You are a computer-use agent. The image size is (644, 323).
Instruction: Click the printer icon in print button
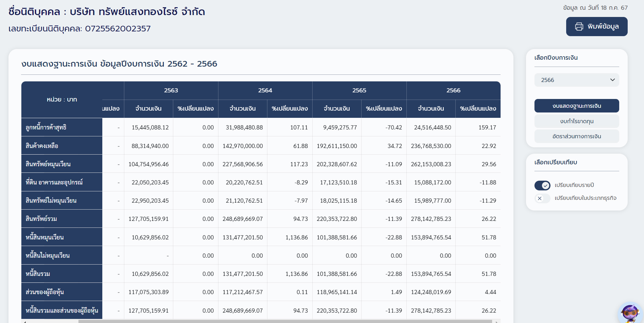point(579,27)
